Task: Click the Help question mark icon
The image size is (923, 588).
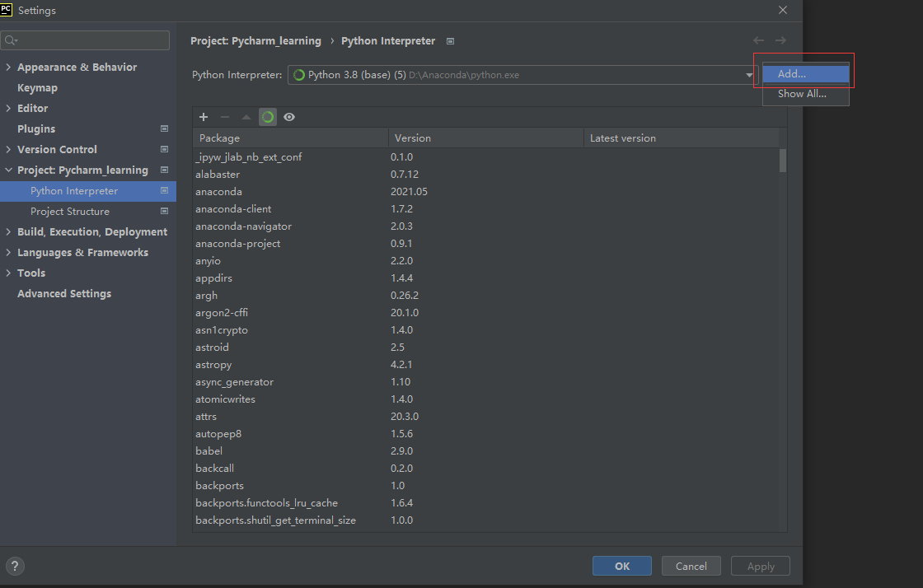Action: [x=15, y=566]
